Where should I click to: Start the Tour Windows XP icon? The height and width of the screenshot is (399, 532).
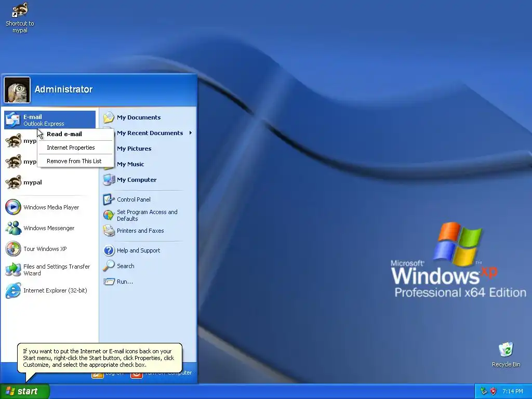click(13, 249)
